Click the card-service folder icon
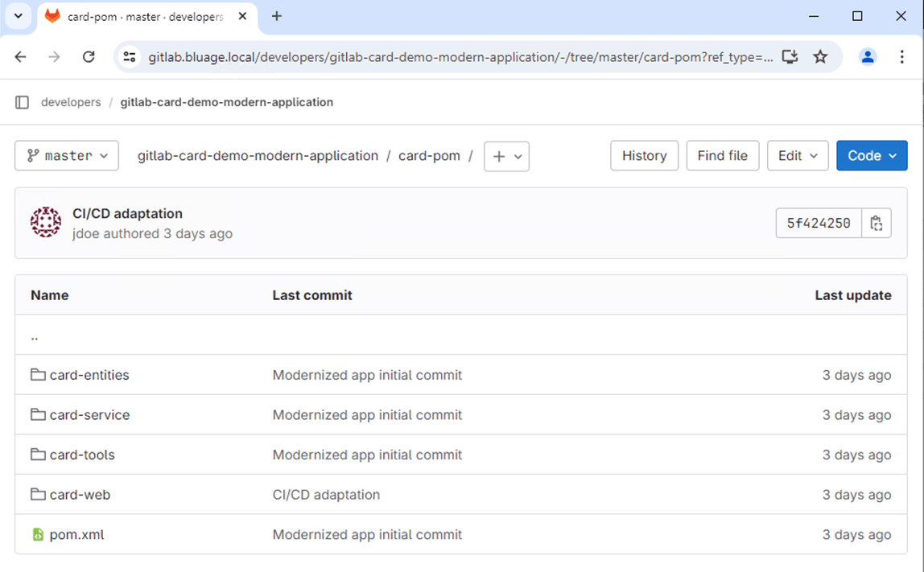The width and height of the screenshot is (924, 572). (x=38, y=414)
